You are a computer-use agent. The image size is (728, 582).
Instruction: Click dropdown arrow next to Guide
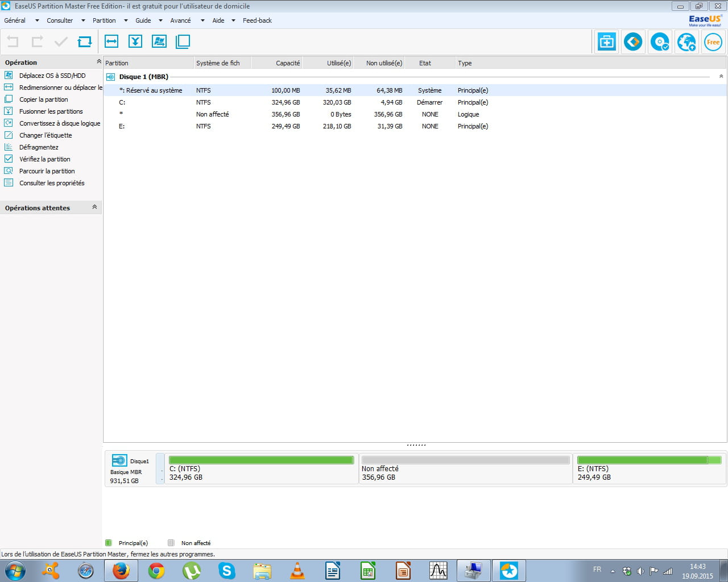point(160,21)
